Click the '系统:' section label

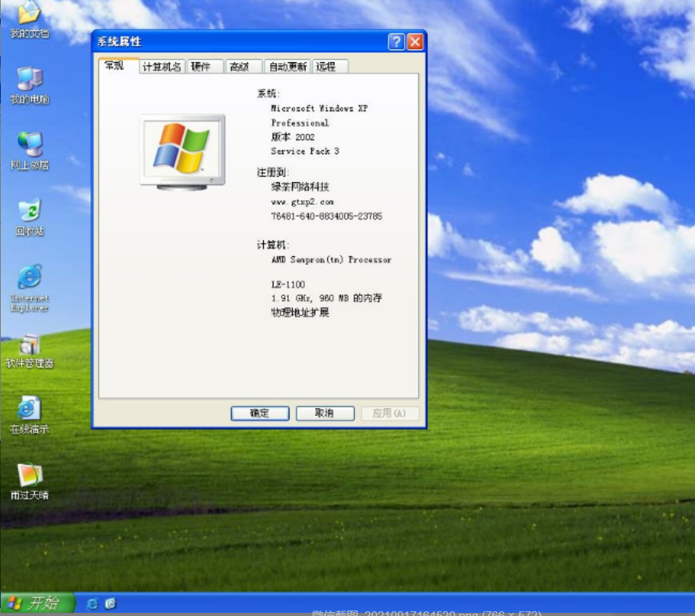(269, 93)
